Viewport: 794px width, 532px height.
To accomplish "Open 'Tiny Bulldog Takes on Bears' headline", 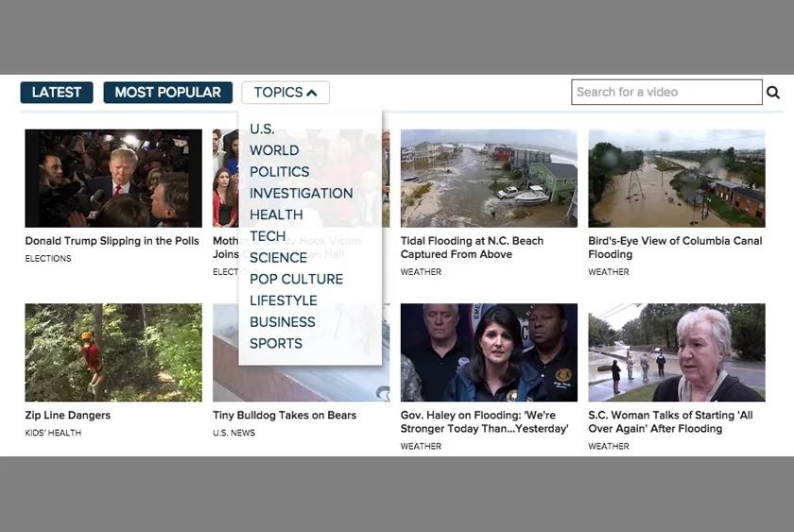I will [285, 415].
